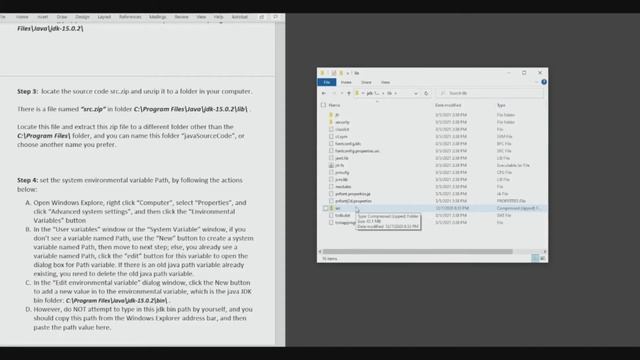
Task: Expand chevron after lib breadcrumb
Action: pyautogui.click(x=396, y=93)
